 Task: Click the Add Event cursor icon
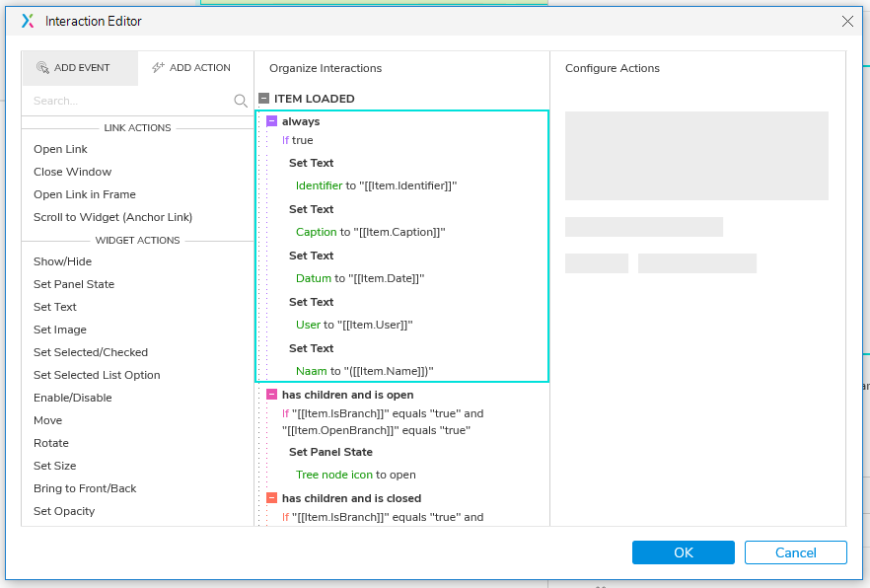pyautogui.click(x=42, y=68)
